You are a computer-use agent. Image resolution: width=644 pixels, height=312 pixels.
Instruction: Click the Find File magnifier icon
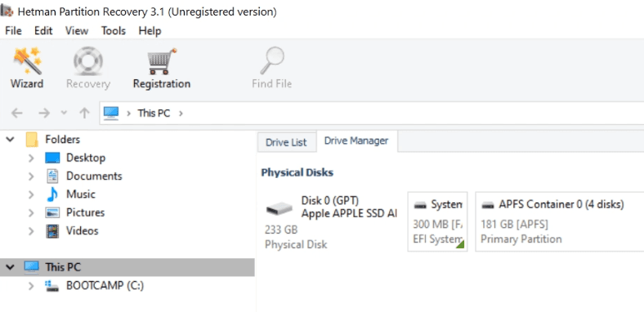pyautogui.click(x=272, y=61)
